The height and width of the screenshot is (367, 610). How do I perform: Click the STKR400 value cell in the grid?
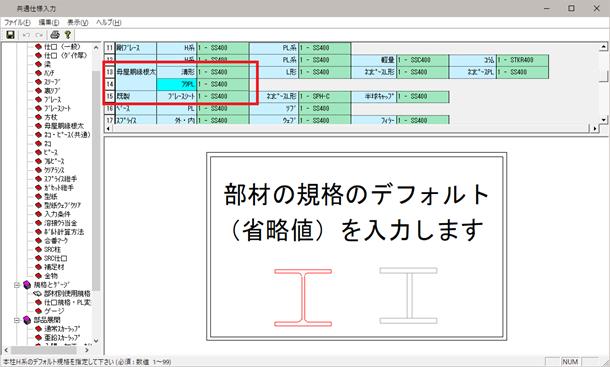pos(522,60)
